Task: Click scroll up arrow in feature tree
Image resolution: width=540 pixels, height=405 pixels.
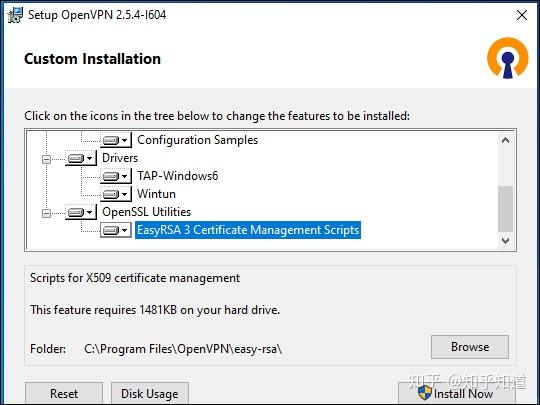Action: (505, 140)
